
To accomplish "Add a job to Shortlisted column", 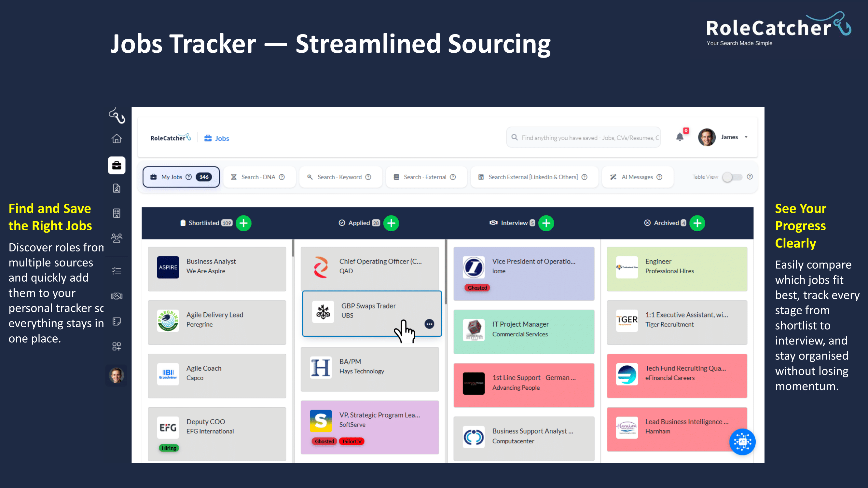I will (x=243, y=223).
